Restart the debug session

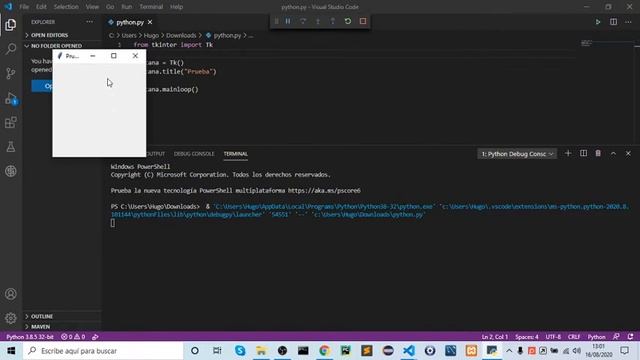[x=348, y=21]
